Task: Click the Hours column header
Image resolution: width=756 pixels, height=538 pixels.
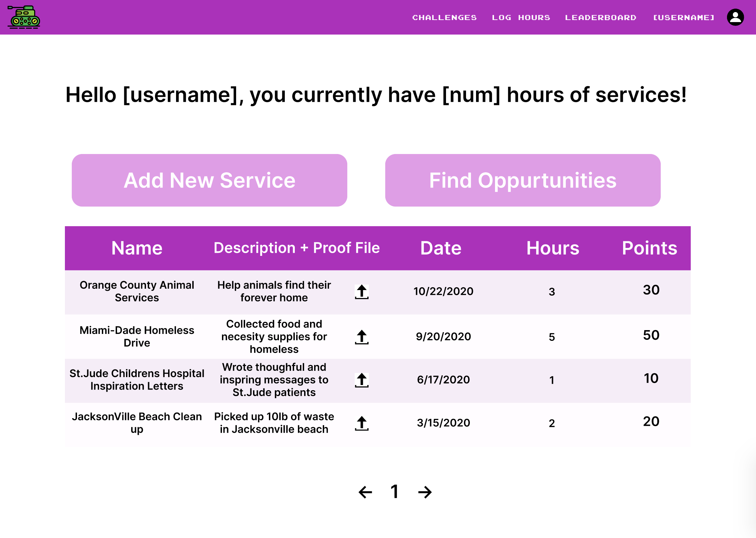Action: click(x=552, y=248)
